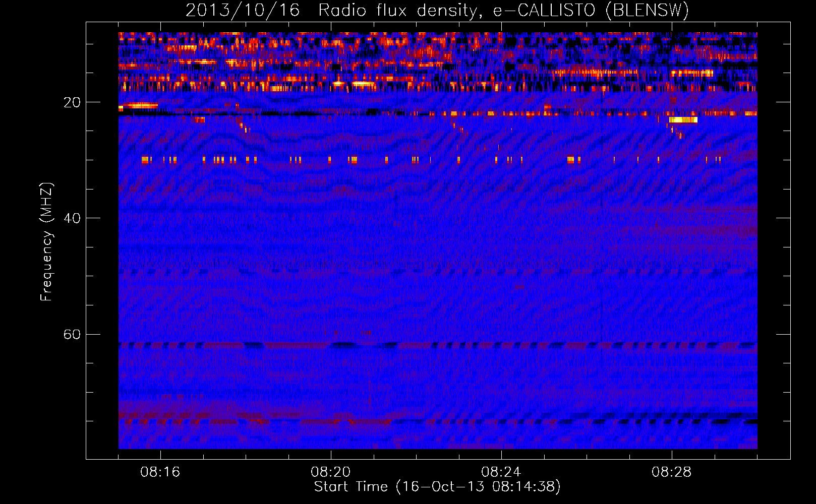Click the 60 MHz frequency tick label

72,335
